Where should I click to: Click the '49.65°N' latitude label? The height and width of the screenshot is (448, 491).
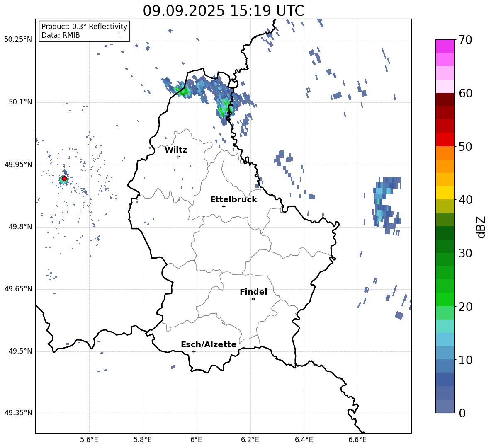[18, 289]
